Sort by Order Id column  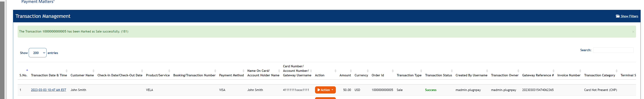click(377, 75)
